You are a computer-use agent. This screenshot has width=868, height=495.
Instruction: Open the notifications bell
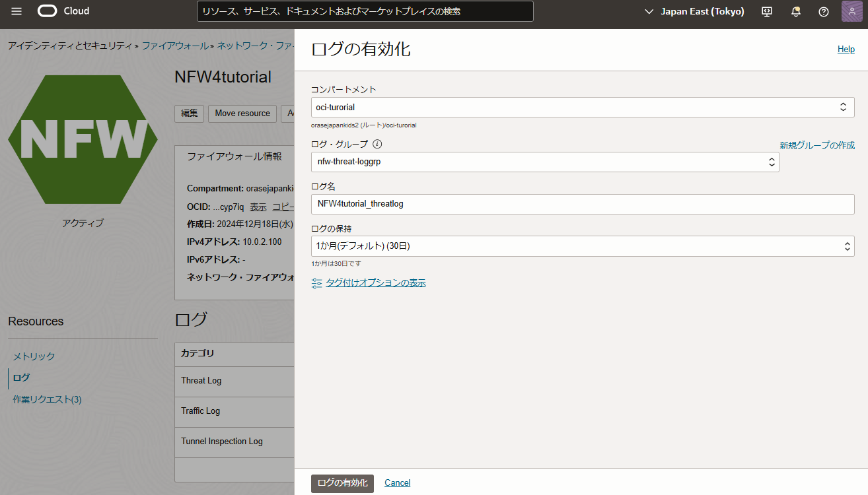point(796,11)
